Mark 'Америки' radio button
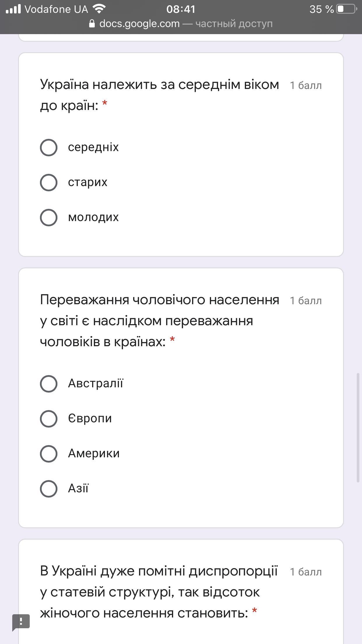Image resolution: width=362 pixels, height=644 pixels. coord(49,454)
